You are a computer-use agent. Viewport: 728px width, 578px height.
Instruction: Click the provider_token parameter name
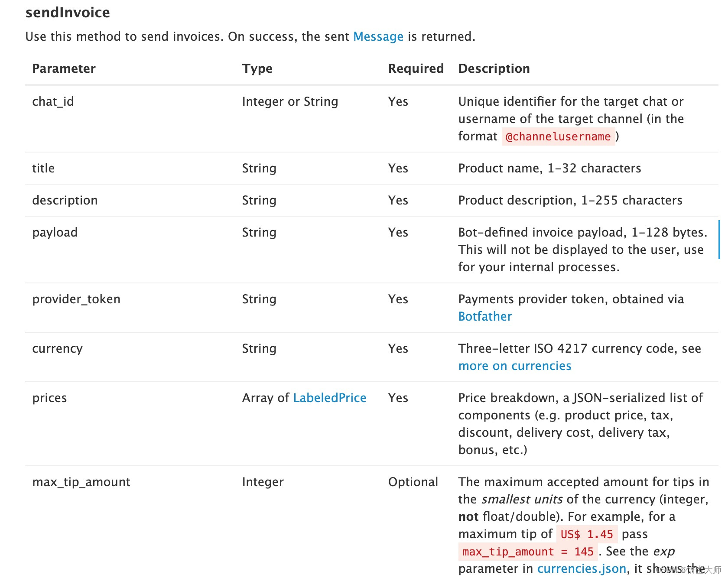click(x=76, y=299)
